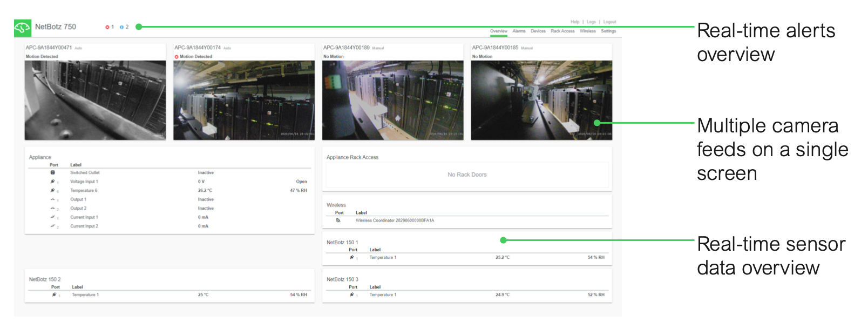Click the 25 °C value under NetBotz 150 2
The image size is (868, 335).
[x=203, y=295]
